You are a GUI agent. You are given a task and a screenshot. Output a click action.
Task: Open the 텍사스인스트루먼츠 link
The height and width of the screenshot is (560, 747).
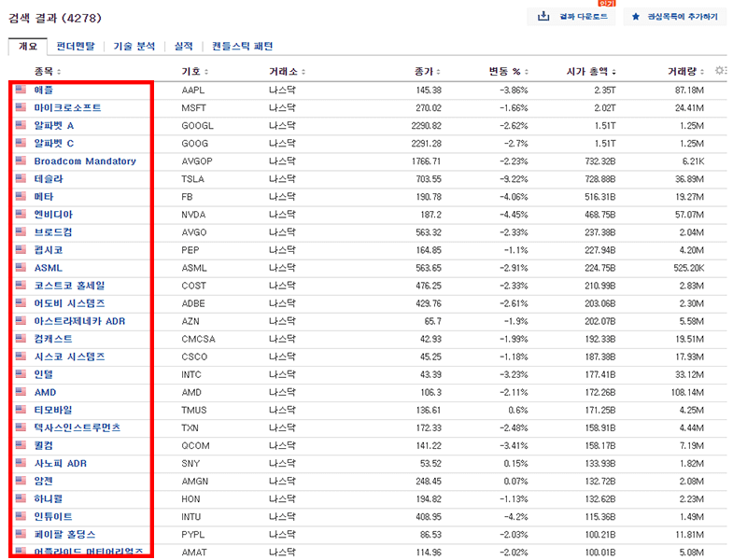[x=77, y=427]
